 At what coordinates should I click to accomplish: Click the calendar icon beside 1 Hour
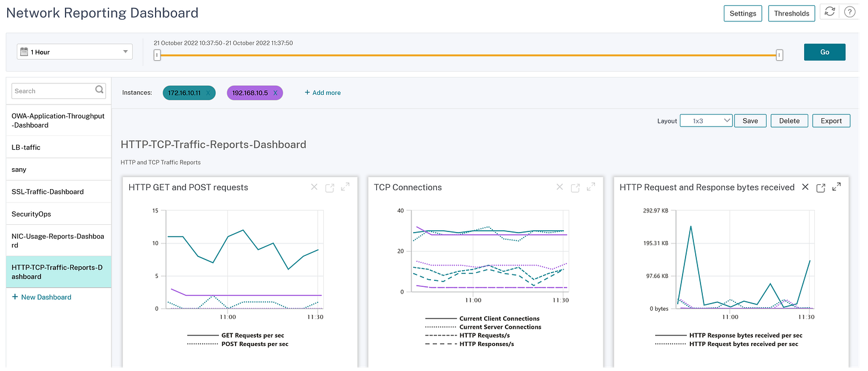click(24, 52)
